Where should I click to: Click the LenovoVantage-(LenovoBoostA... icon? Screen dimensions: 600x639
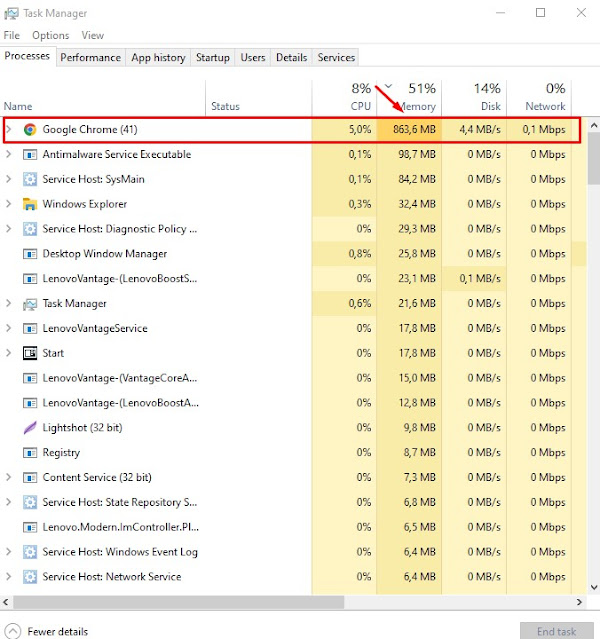tap(30, 403)
